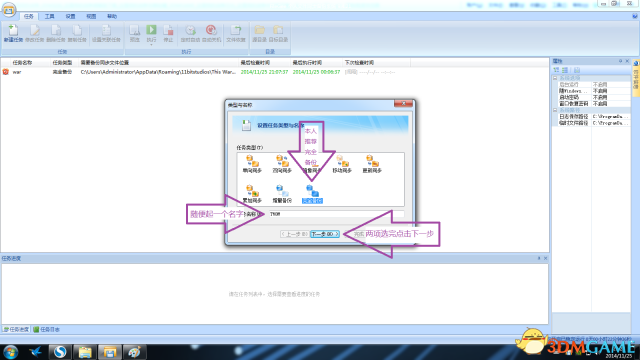Click the 任务名称 column header
Screen dimensions: 640x360
click(x=22, y=62)
